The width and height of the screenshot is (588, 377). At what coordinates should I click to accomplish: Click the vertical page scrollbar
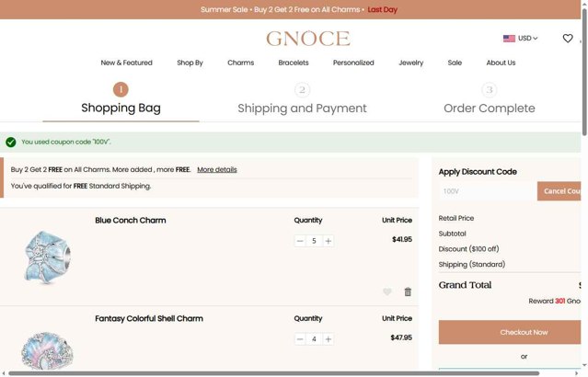point(584,71)
